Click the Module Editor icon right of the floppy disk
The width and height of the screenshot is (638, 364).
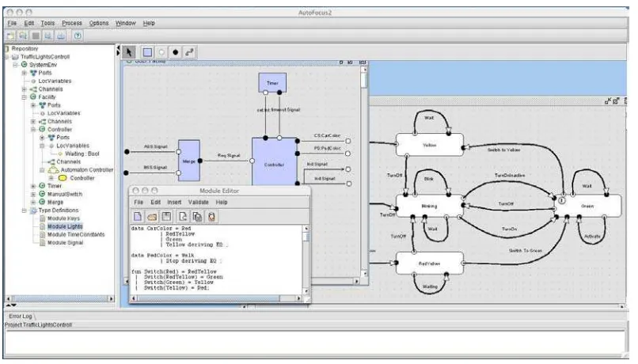[183, 216]
